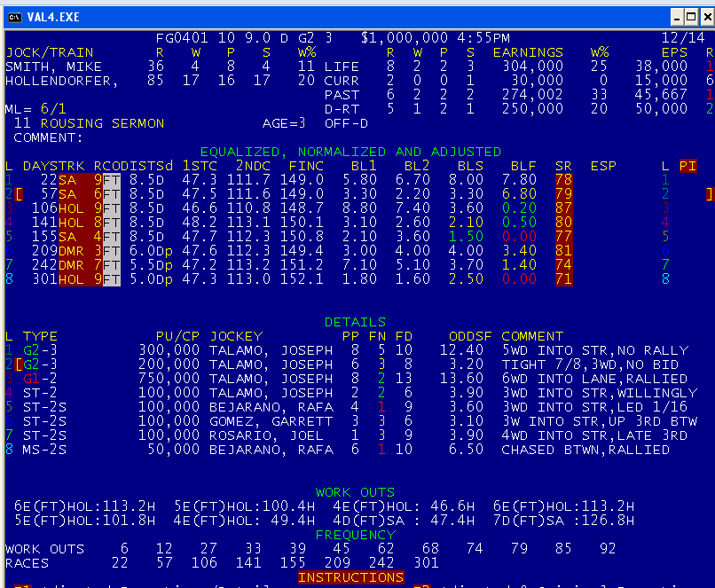715x588 pixels.
Task: Click race type G1-2
Action: pos(40,379)
